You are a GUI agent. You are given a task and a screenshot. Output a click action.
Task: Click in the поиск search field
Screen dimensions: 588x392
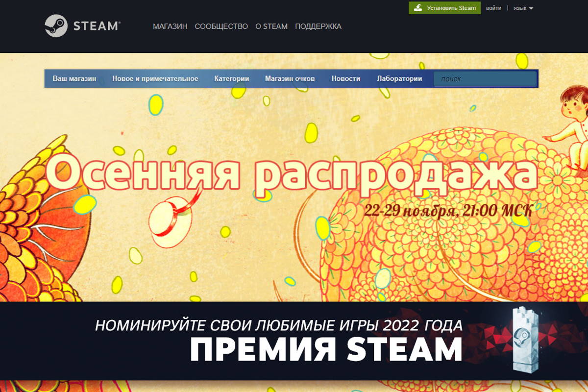coord(484,79)
